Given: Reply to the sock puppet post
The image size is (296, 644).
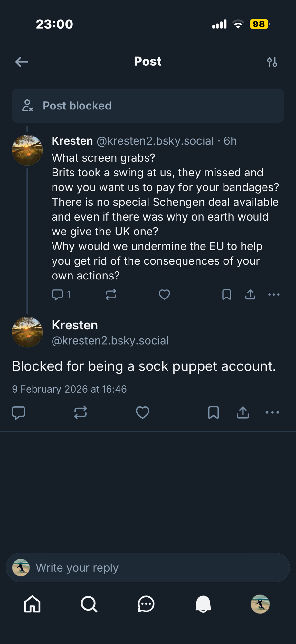Looking at the screenshot, I should [x=18, y=412].
